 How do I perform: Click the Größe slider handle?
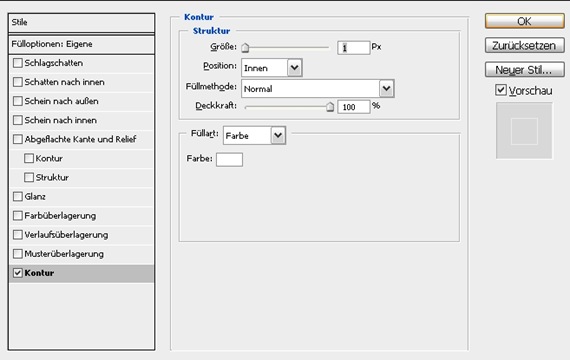(245, 48)
